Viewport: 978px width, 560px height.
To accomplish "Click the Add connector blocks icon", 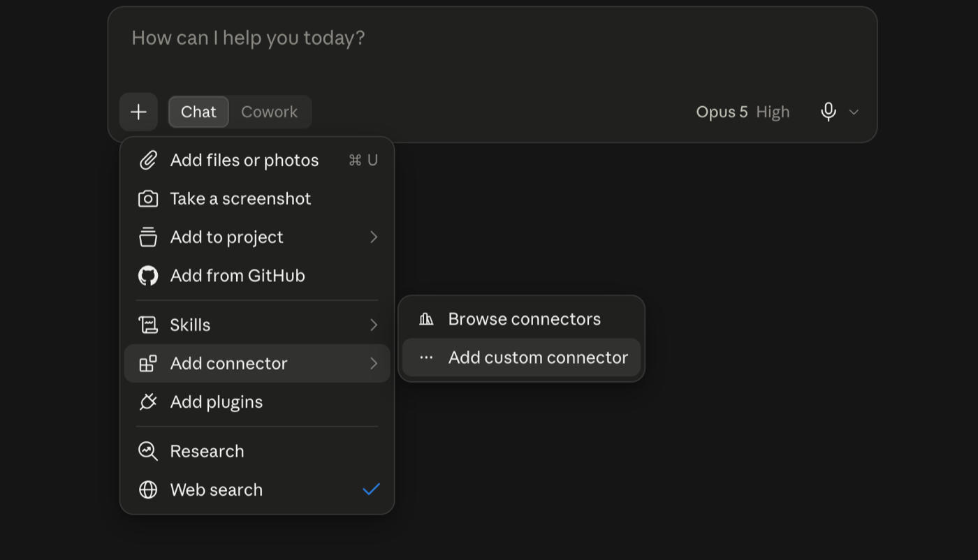I will [x=148, y=363].
